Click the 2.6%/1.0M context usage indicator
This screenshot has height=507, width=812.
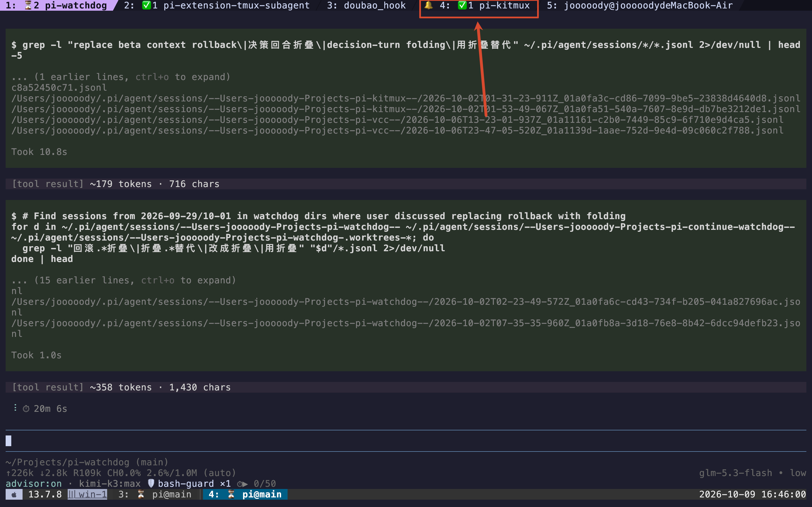(172, 473)
